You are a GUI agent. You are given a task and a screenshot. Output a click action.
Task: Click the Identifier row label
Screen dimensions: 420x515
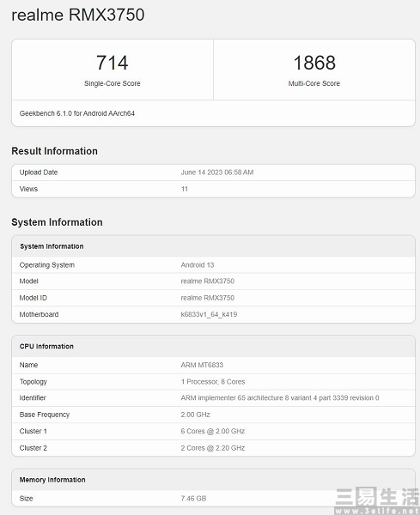(33, 397)
